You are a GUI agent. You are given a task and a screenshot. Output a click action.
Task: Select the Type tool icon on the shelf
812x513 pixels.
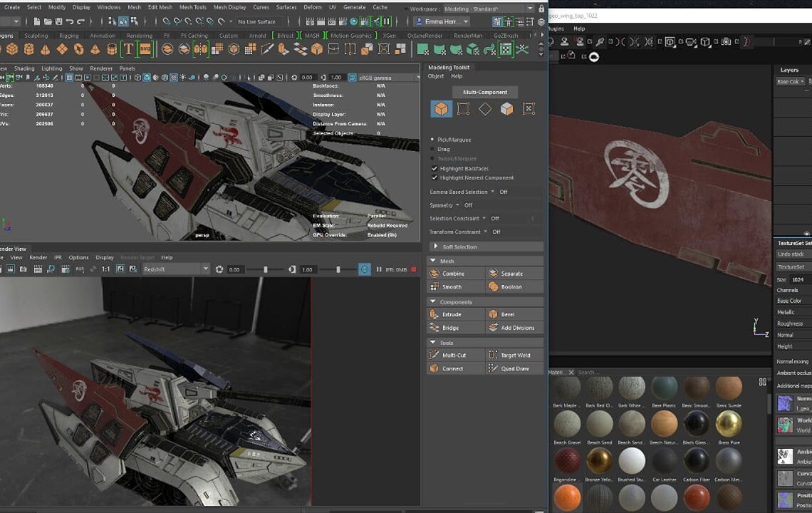[129, 48]
